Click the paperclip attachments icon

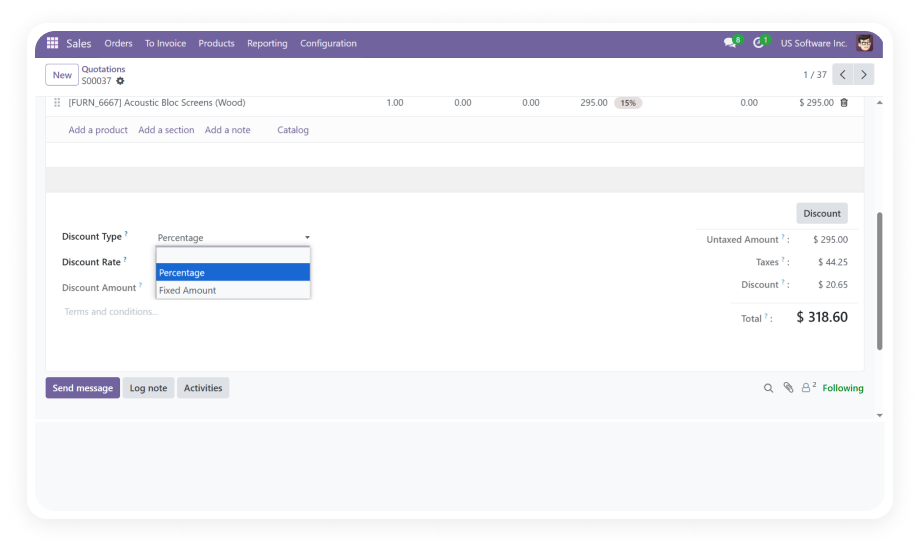[788, 387]
